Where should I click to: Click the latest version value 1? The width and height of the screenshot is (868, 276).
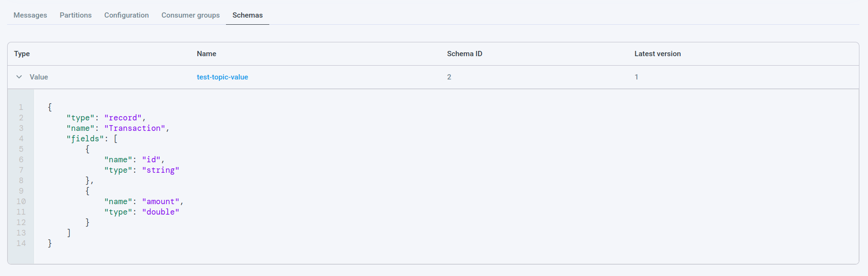point(636,77)
